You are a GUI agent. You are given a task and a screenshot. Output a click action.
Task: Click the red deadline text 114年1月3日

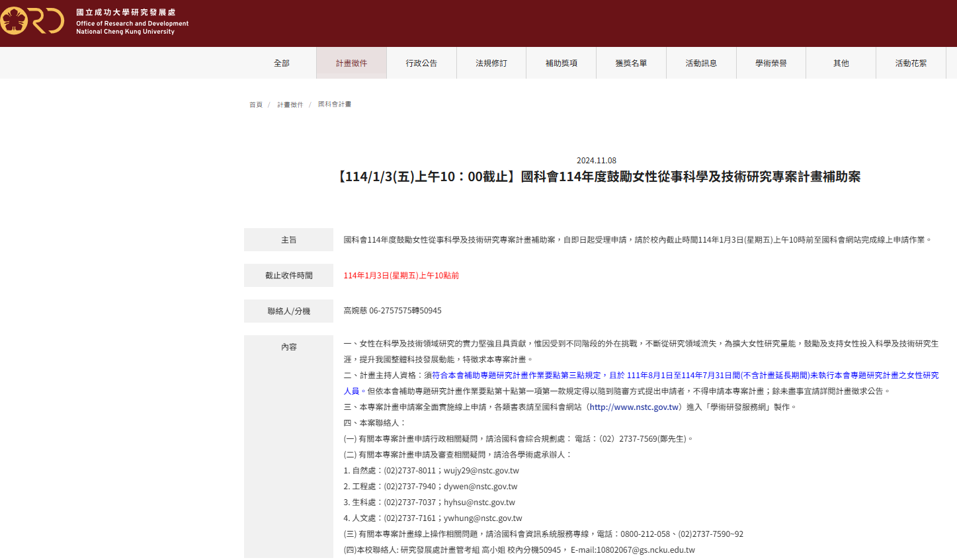click(x=401, y=276)
